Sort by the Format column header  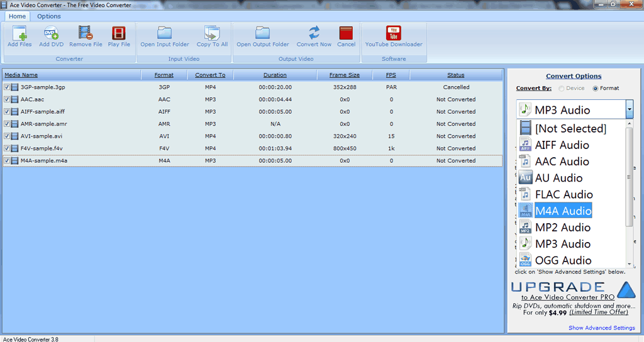tap(164, 75)
